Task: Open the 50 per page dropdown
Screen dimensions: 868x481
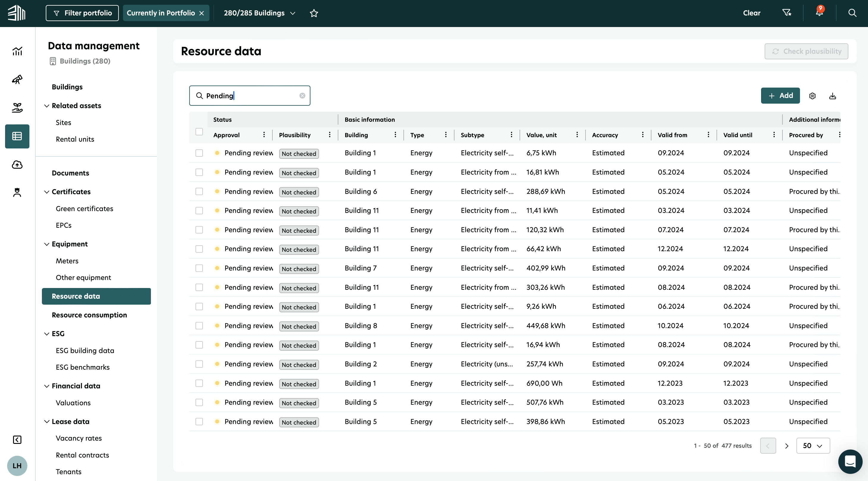Action: 813,446
